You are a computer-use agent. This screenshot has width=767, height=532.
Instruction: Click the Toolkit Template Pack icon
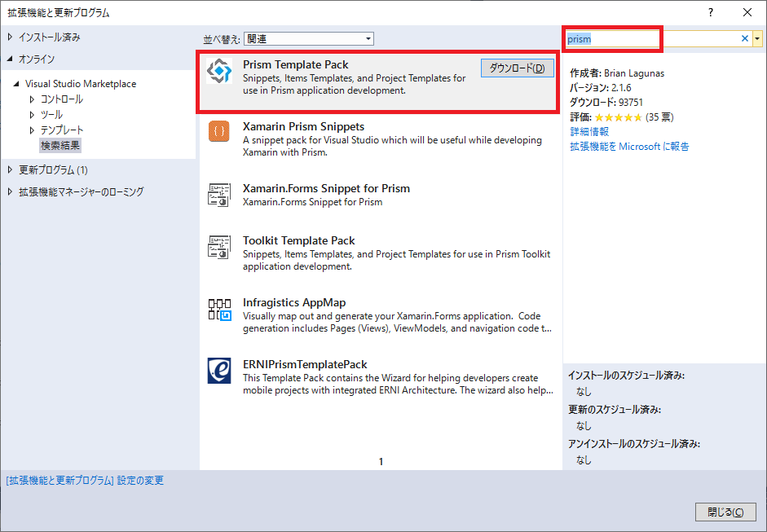pyautogui.click(x=218, y=246)
